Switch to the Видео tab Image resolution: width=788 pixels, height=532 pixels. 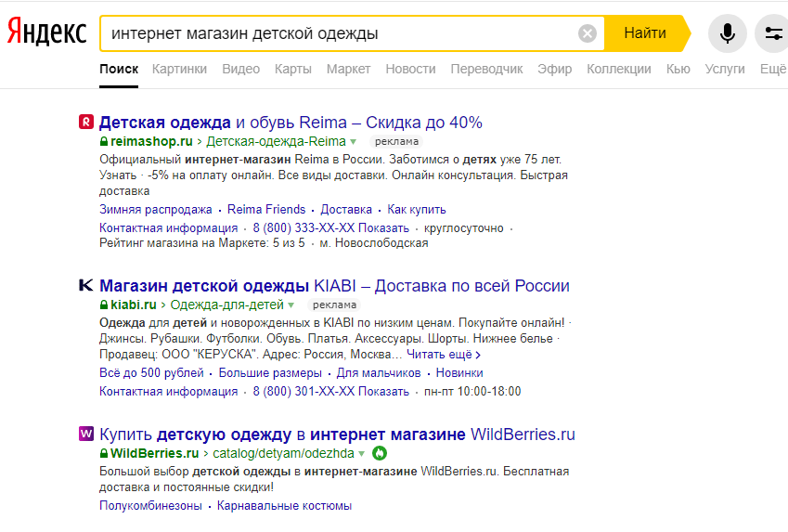240,69
